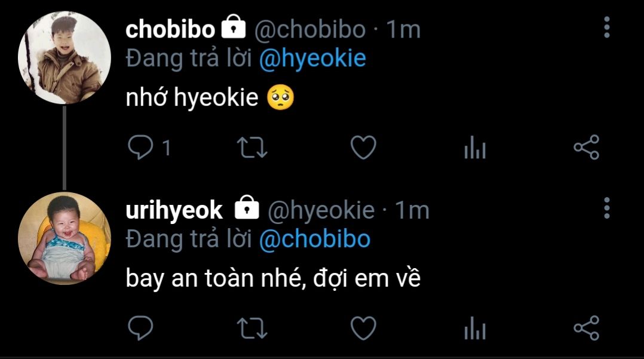The height and width of the screenshot is (359, 644).
Task: Click the urihyeok display name
Action: coord(174,210)
